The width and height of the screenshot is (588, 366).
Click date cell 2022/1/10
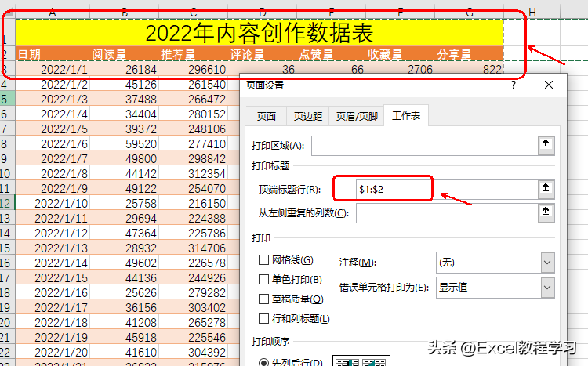click(x=53, y=203)
